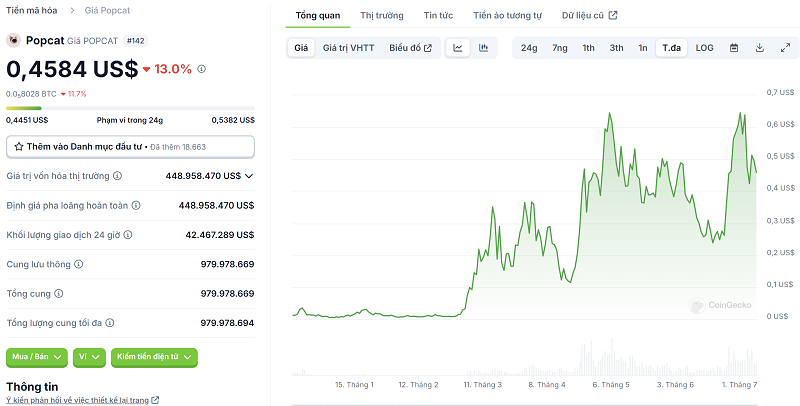Toggle the LOG scale option

tap(704, 48)
